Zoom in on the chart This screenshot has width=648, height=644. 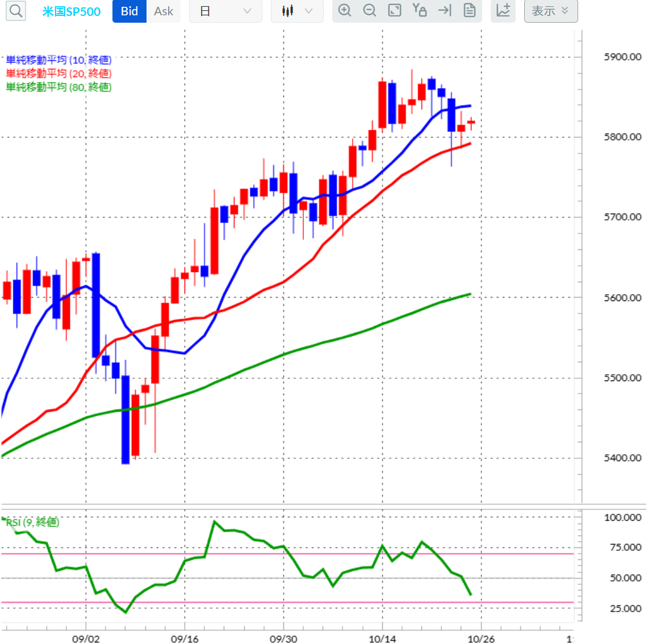[x=345, y=10]
